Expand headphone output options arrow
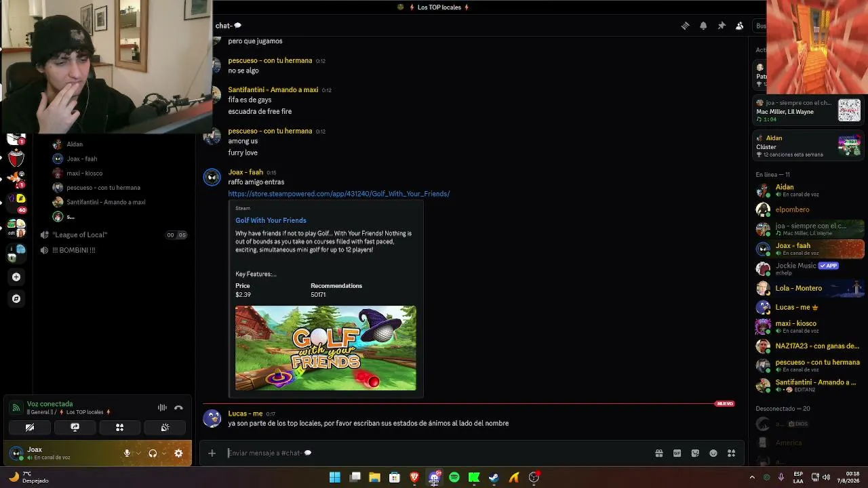This screenshot has height=488, width=868. point(164,453)
